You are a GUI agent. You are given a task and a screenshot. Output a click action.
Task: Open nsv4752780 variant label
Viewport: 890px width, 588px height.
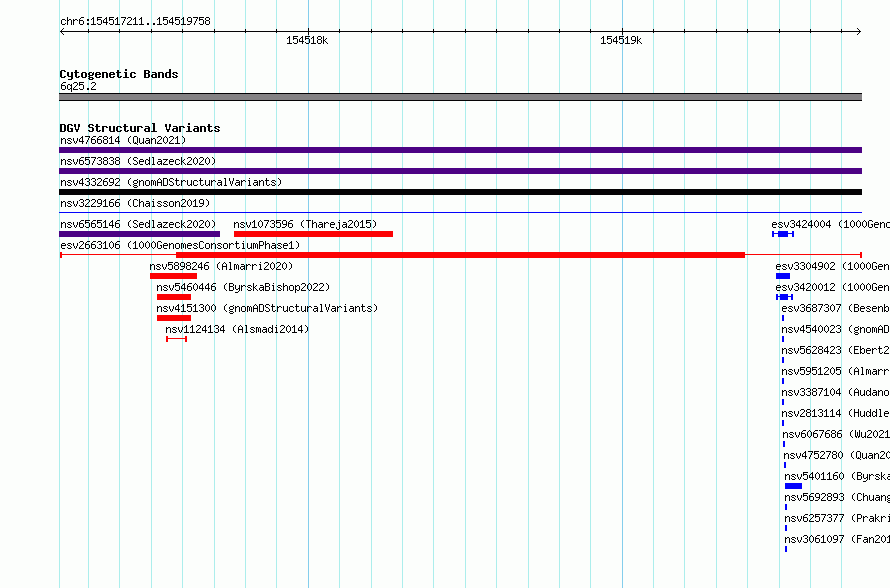coord(837,455)
